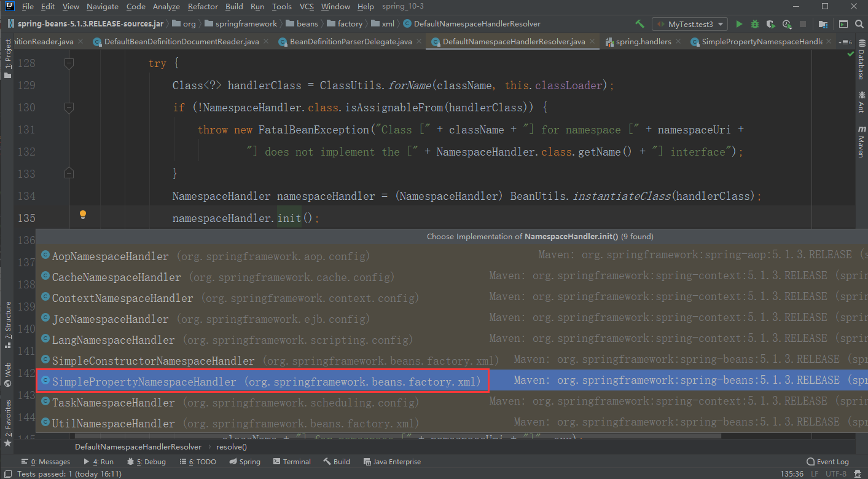
Task: Show hidden editor tabs list
Action: [845, 42]
